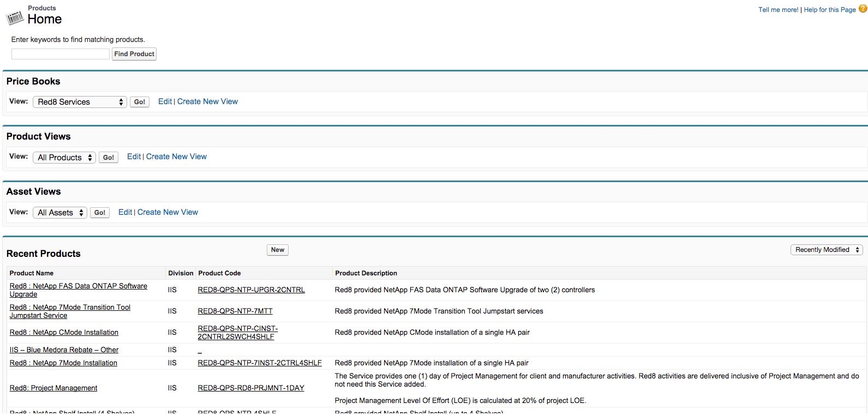Click the Recent Products section heading
Viewport: 868px width, 415px height.
click(44, 254)
